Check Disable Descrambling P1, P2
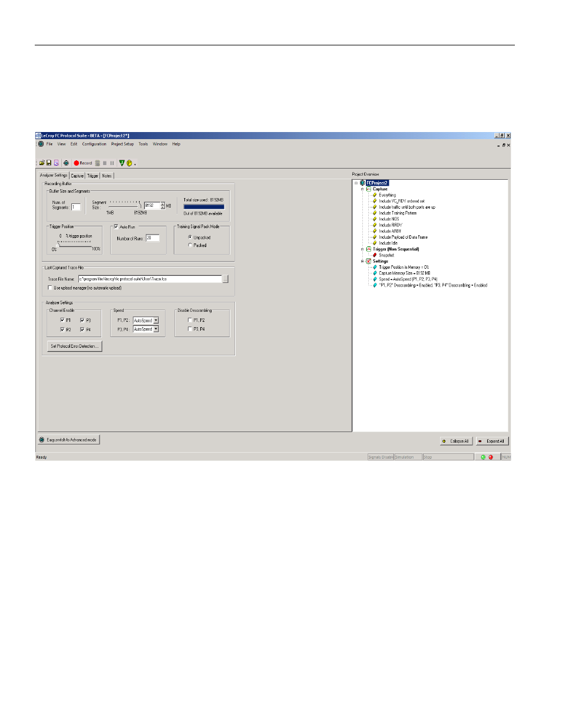562x728 pixels. (190, 320)
